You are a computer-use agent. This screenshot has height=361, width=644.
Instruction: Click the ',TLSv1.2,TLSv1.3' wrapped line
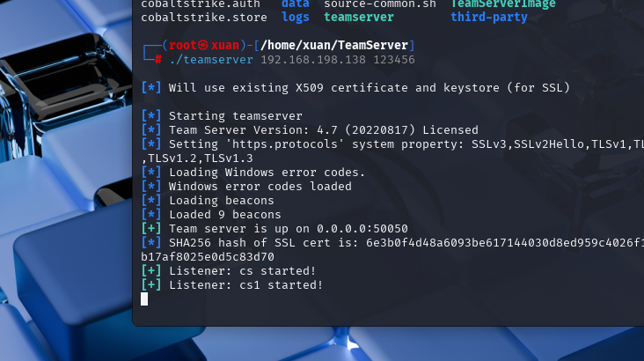(x=197, y=158)
